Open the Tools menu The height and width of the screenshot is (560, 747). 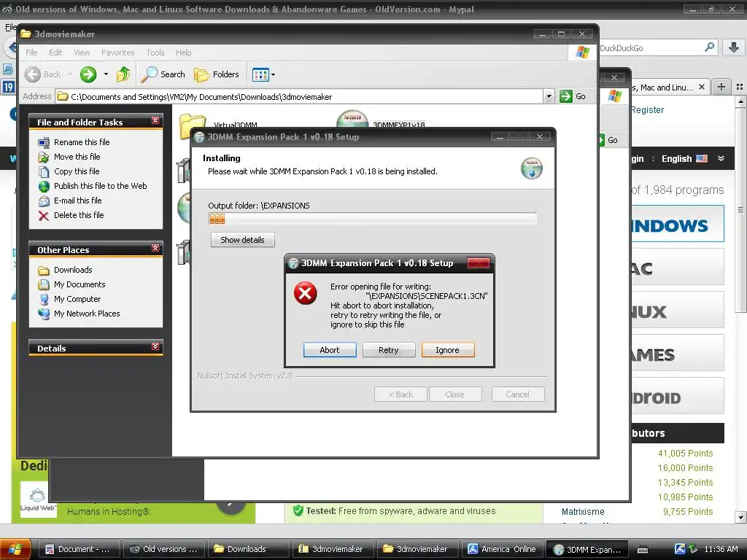click(155, 52)
